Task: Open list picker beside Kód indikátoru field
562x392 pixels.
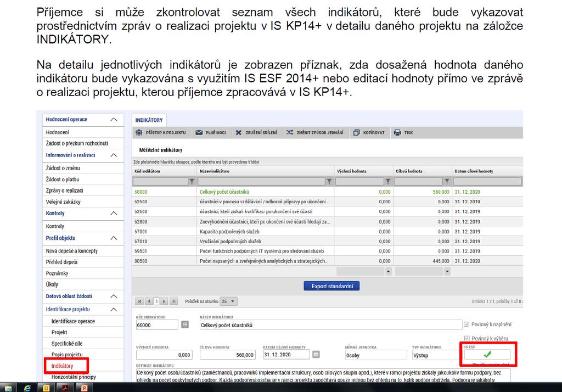Action: [x=185, y=324]
